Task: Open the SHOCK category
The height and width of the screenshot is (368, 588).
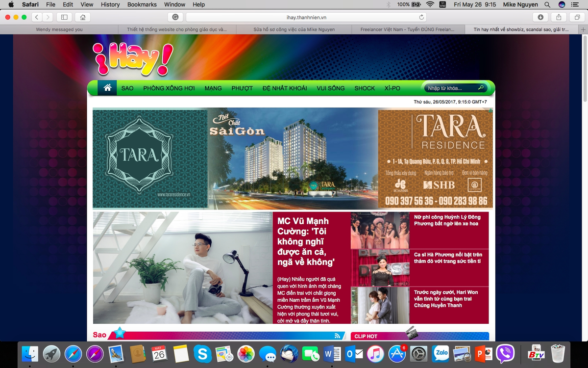Action: point(365,88)
